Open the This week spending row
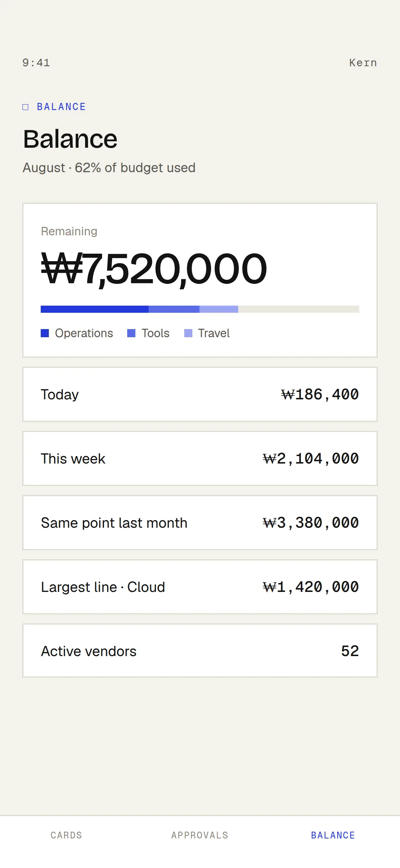The width and height of the screenshot is (400, 868). [200, 458]
